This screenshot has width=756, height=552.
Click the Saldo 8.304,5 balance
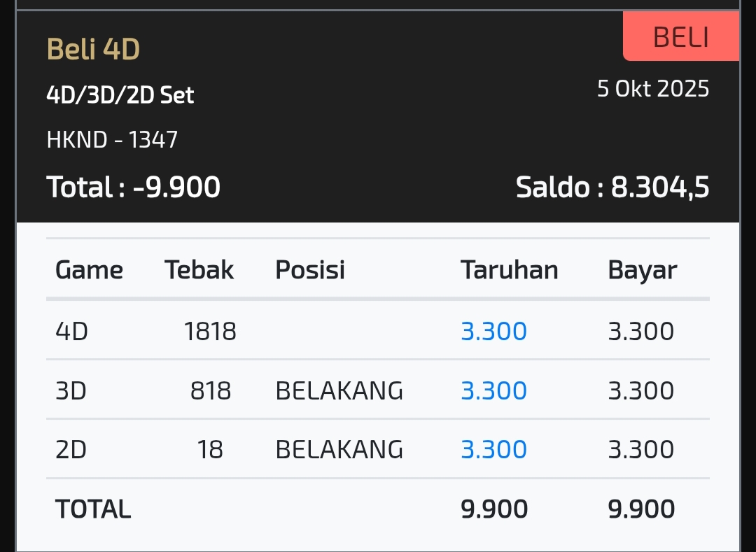click(x=612, y=187)
